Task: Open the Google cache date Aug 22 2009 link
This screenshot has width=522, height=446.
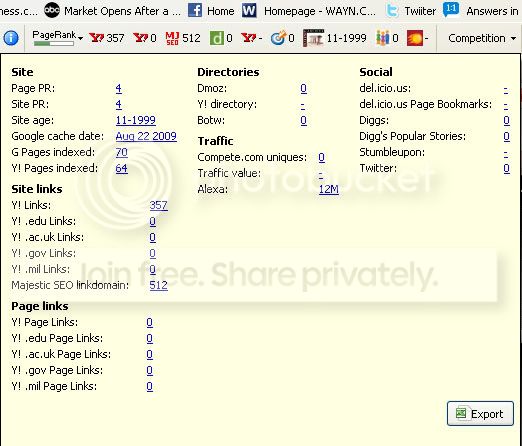Action: point(146,136)
